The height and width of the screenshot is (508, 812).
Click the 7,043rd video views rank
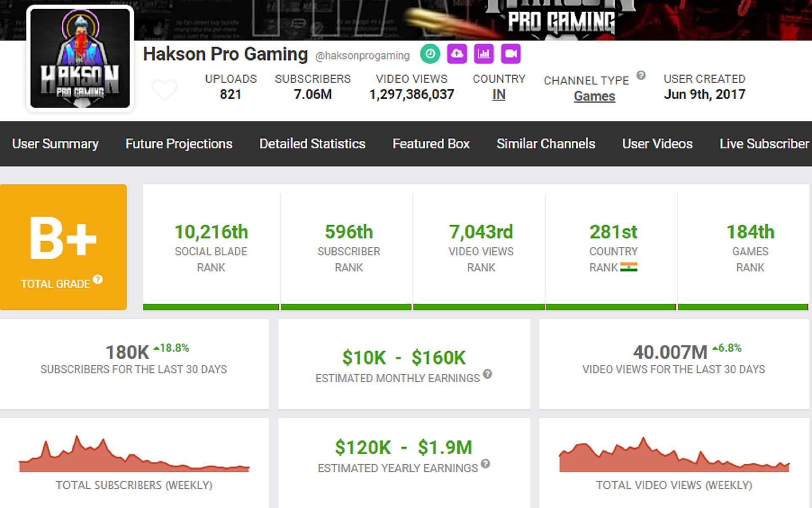481,232
